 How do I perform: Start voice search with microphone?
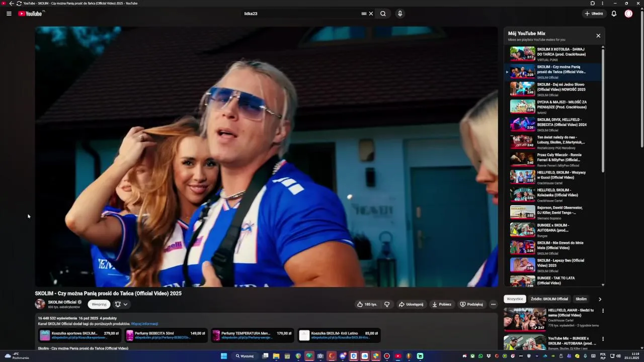(400, 14)
